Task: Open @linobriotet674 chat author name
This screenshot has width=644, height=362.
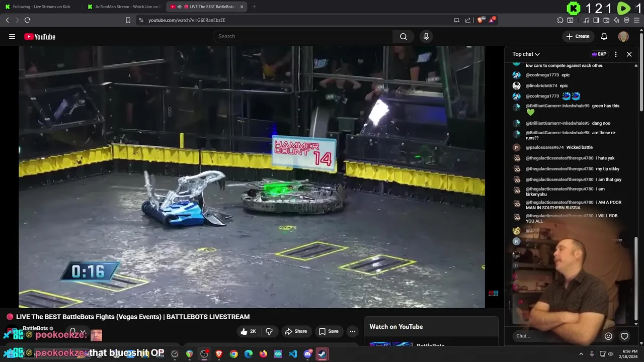Action: [541, 86]
